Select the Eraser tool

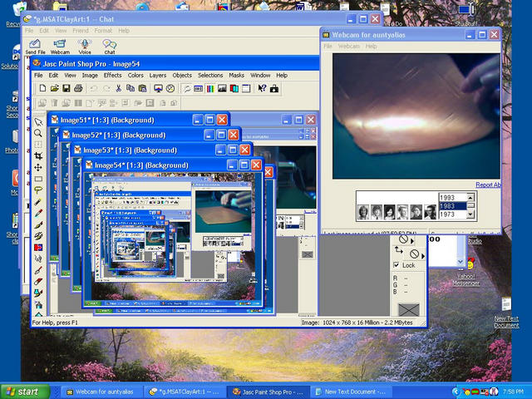click(x=38, y=282)
